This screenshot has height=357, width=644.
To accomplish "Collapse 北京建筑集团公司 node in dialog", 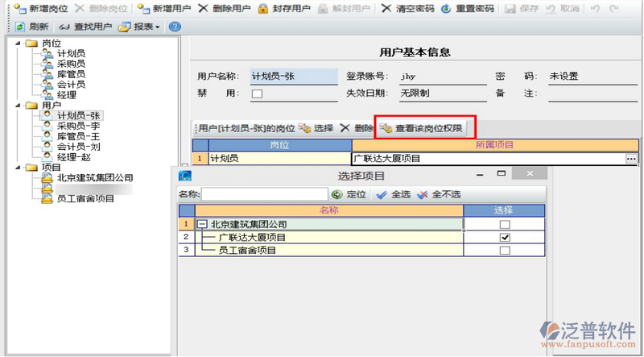I will (202, 225).
